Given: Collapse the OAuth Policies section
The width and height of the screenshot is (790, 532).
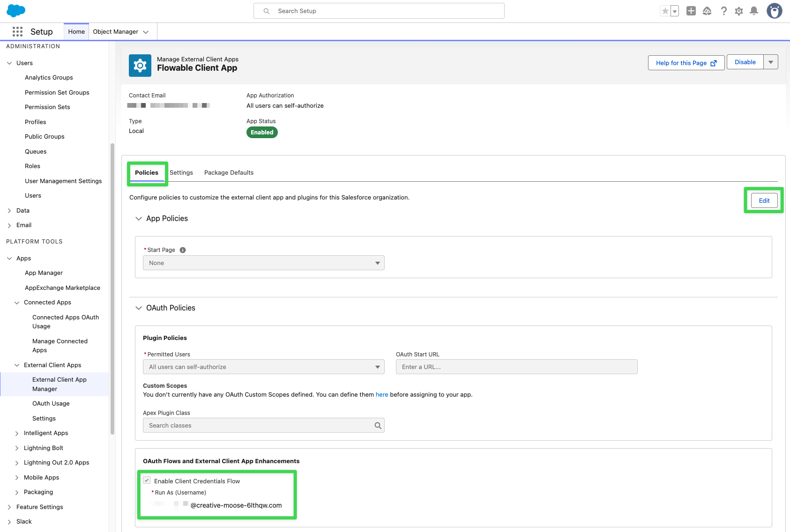Looking at the screenshot, I should click(139, 308).
